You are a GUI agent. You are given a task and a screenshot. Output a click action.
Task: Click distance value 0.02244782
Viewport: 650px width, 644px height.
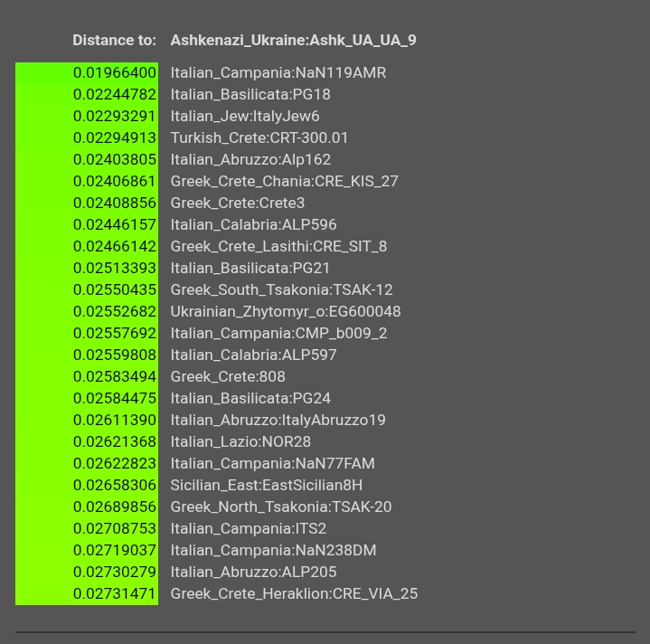tap(115, 95)
